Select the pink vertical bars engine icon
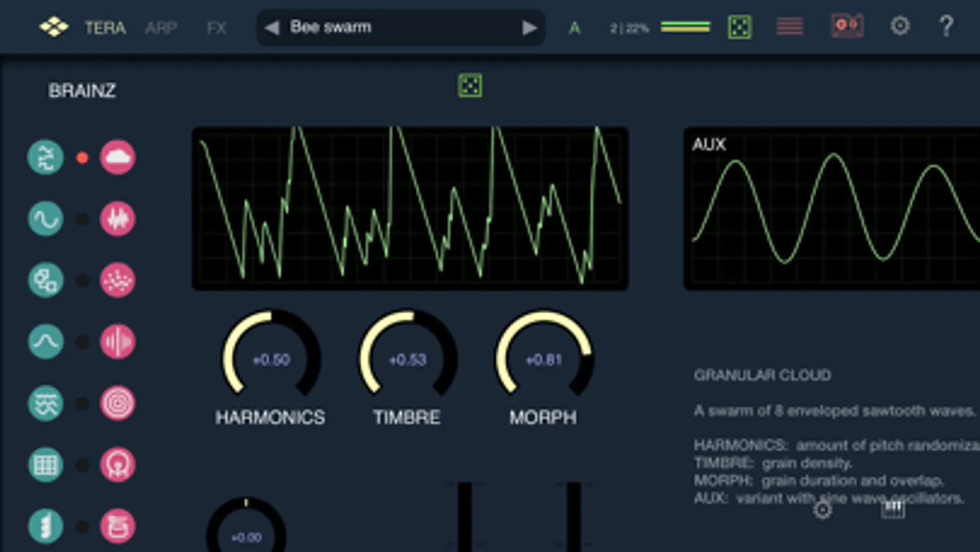Screen dimensions: 980x552 click(x=118, y=342)
